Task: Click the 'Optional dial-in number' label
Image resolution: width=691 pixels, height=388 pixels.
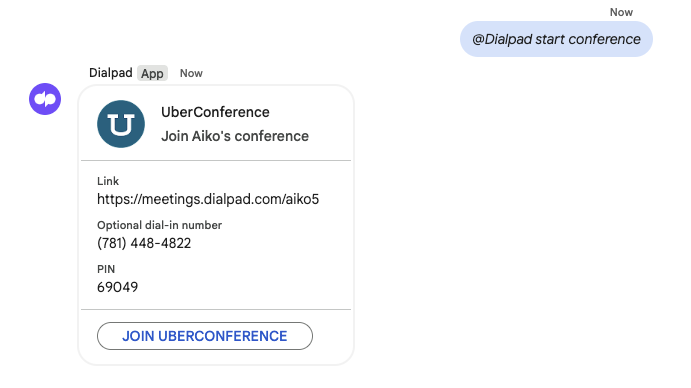Action: tap(160, 225)
